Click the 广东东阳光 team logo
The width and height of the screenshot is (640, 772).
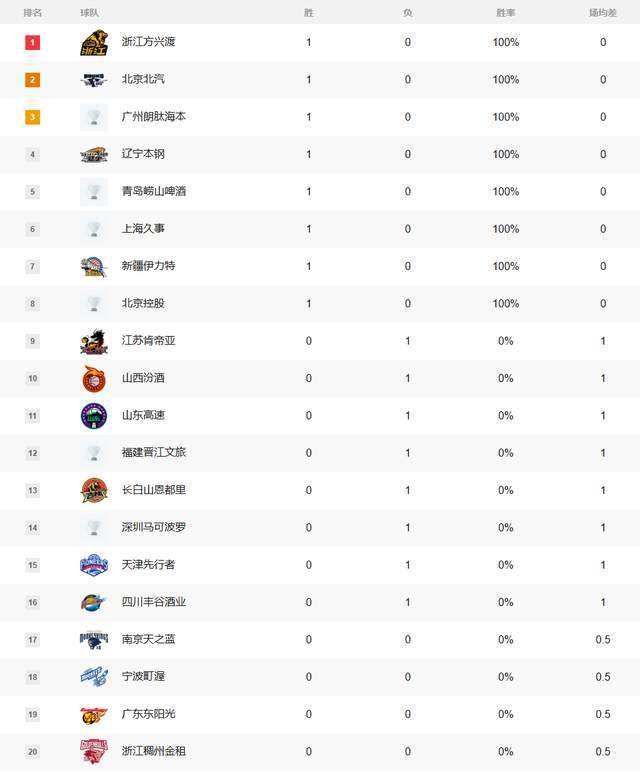[x=94, y=715]
